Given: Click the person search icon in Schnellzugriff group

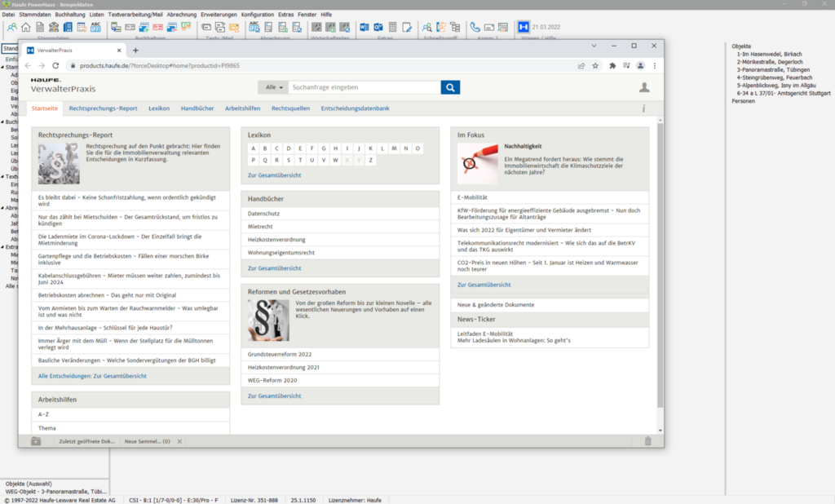Looking at the screenshot, I should click(x=427, y=27).
